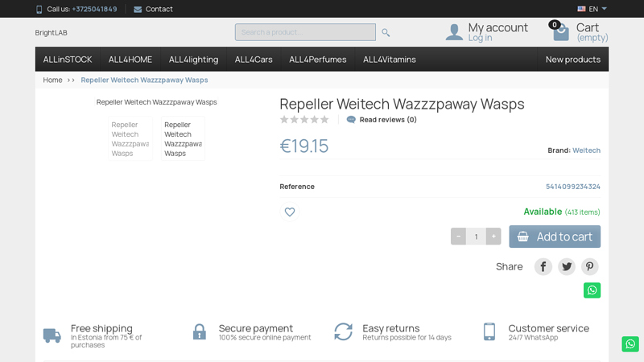Select the second product thumbnail
The width and height of the screenshot is (644, 362).
click(184, 138)
